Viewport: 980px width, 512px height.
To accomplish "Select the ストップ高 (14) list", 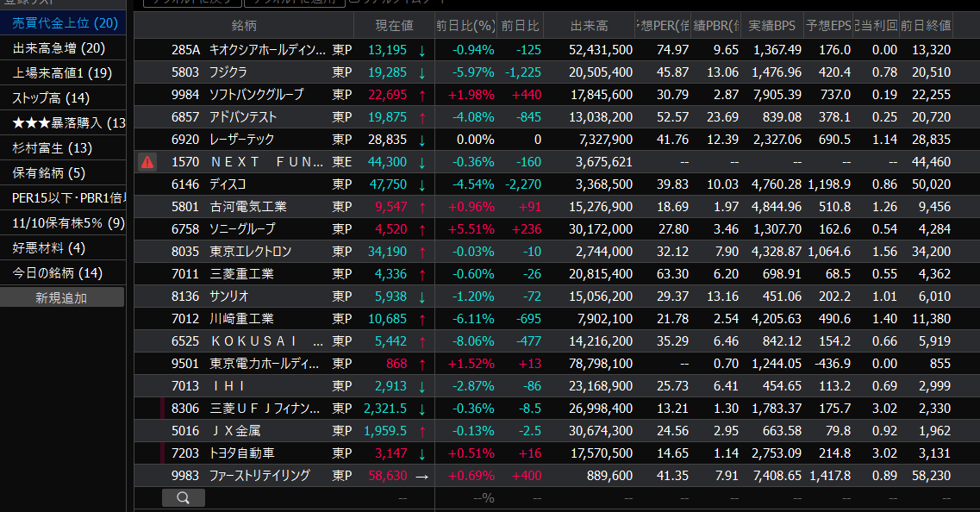I will [x=52, y=98].
